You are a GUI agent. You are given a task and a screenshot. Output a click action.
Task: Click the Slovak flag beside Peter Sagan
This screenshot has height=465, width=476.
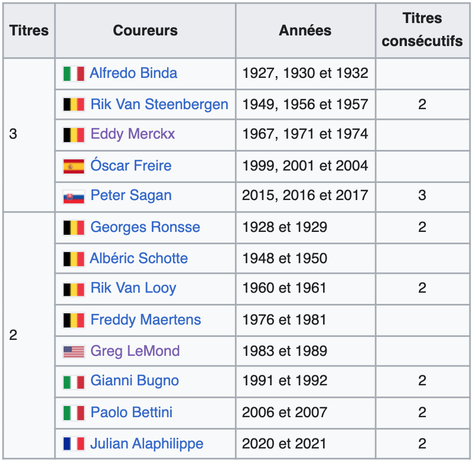(x=74, y=197)
